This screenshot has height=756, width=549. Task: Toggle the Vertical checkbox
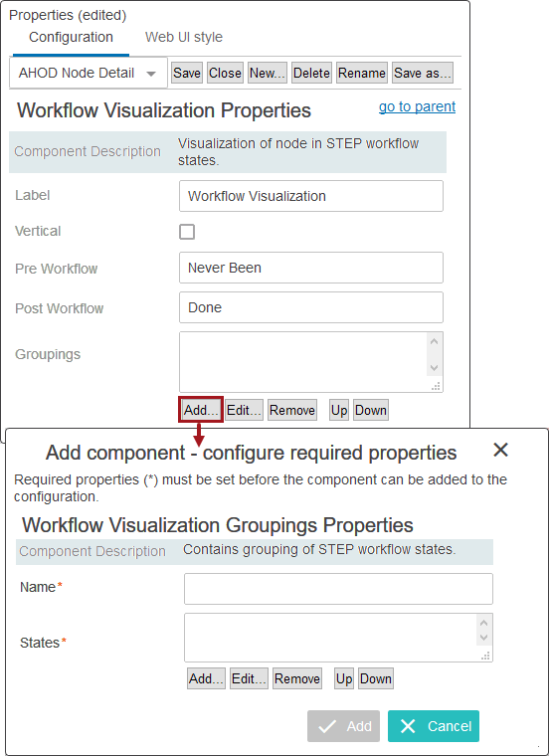(x=187, y=232)
